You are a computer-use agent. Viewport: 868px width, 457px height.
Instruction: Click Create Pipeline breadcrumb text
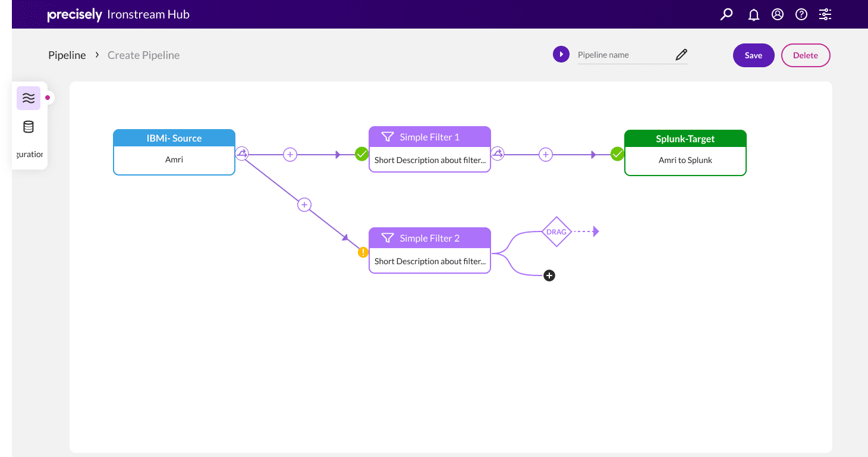click(x=143, y=55)
